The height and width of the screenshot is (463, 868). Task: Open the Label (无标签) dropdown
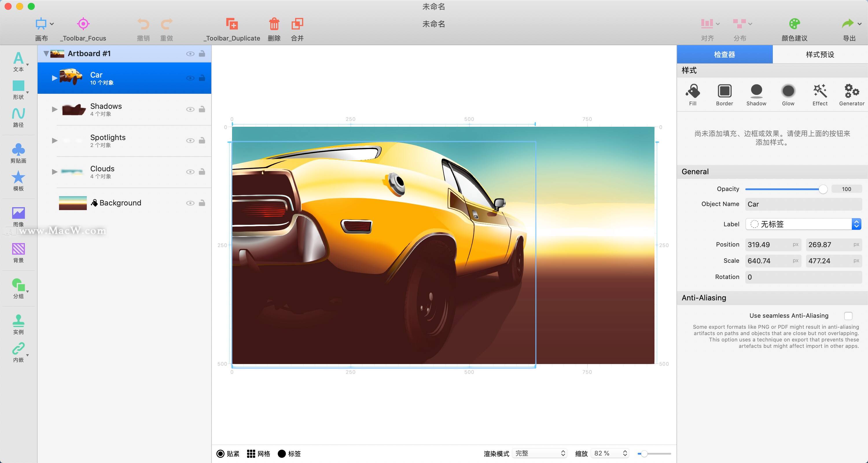[x=803, y=224]
